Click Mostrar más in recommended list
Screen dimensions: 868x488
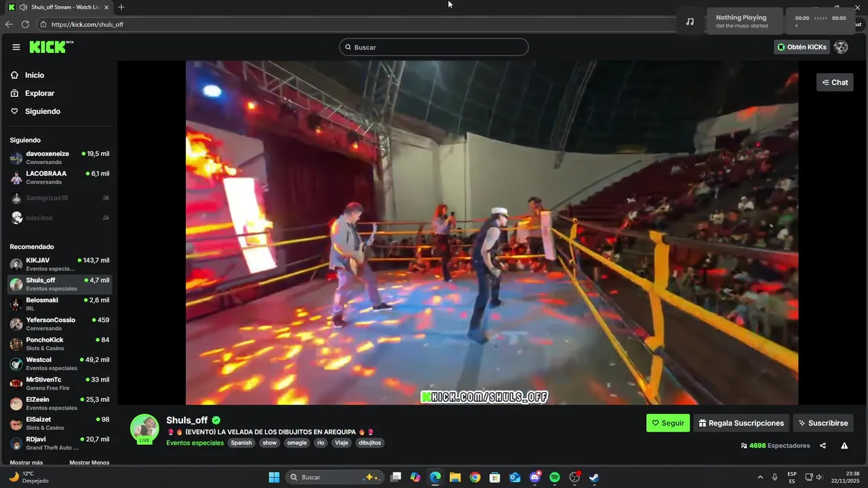click(x=26, y=462)
